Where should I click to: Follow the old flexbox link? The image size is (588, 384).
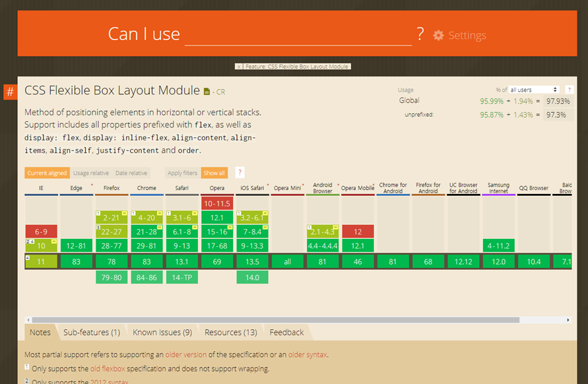(108, 369)
